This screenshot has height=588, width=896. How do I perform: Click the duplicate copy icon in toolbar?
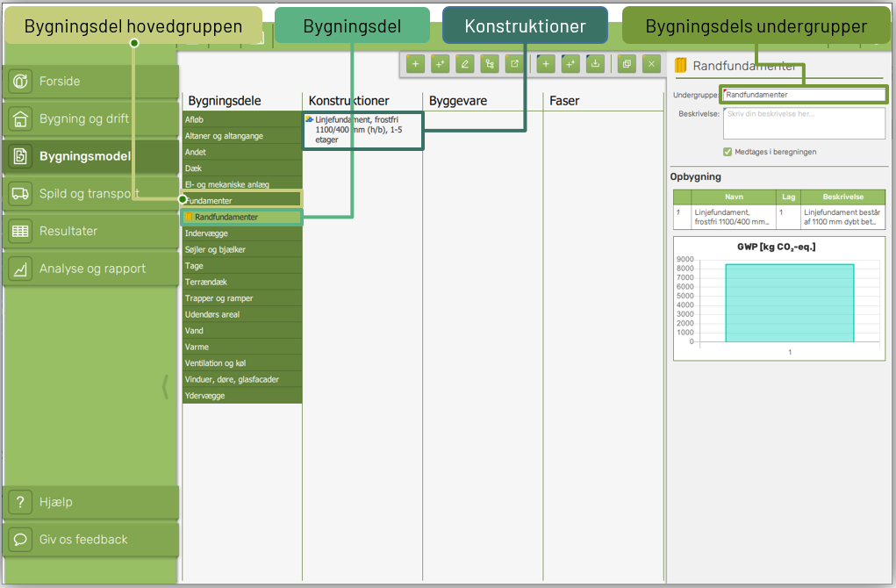point(626,64)
